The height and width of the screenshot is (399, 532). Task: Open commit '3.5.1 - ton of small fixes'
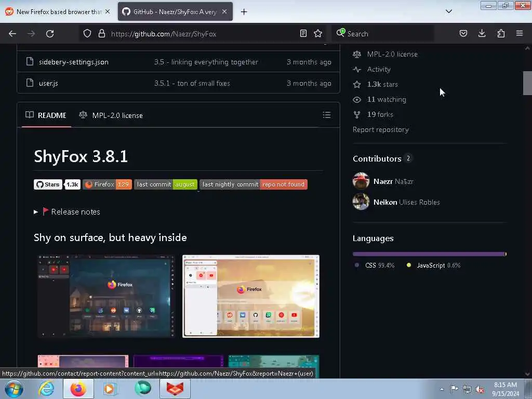[192, 83]
